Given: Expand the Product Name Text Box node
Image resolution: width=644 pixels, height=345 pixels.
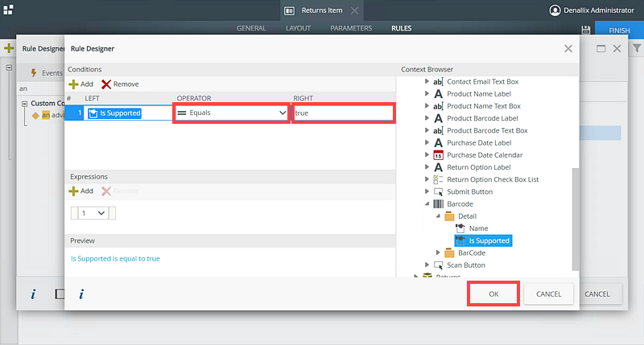Looking at the screenshot, I should tap(427, 106).
